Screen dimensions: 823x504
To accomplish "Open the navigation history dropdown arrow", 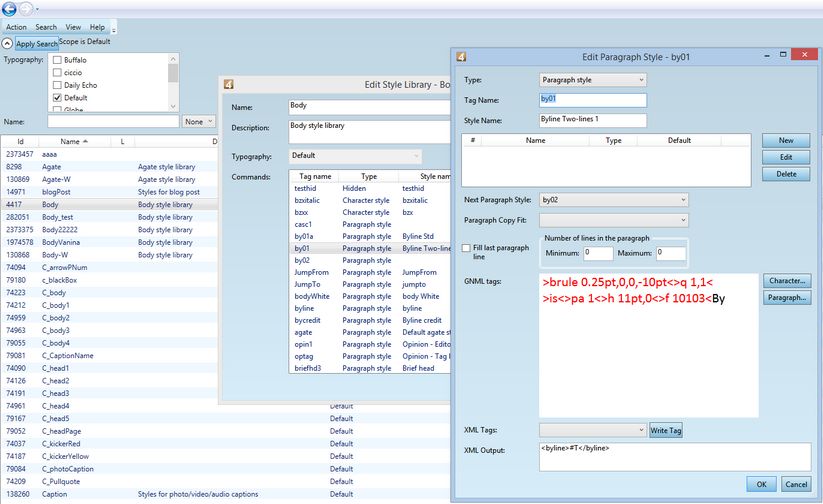I will coord(38,9).
